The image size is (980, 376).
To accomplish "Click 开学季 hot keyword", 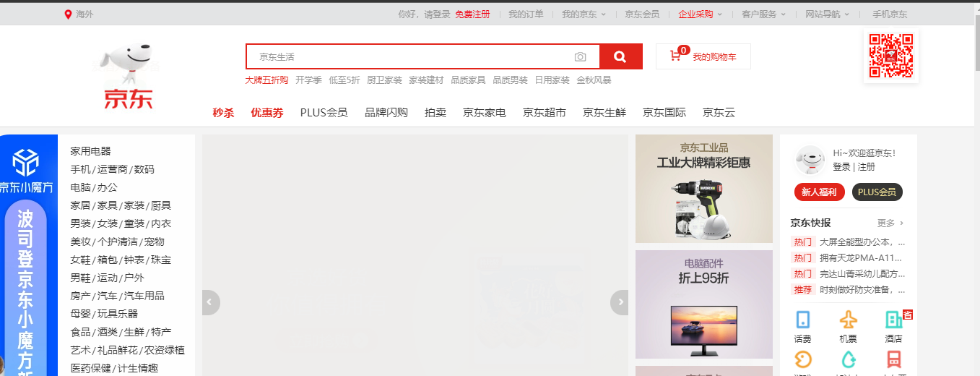I will point(308,80).
